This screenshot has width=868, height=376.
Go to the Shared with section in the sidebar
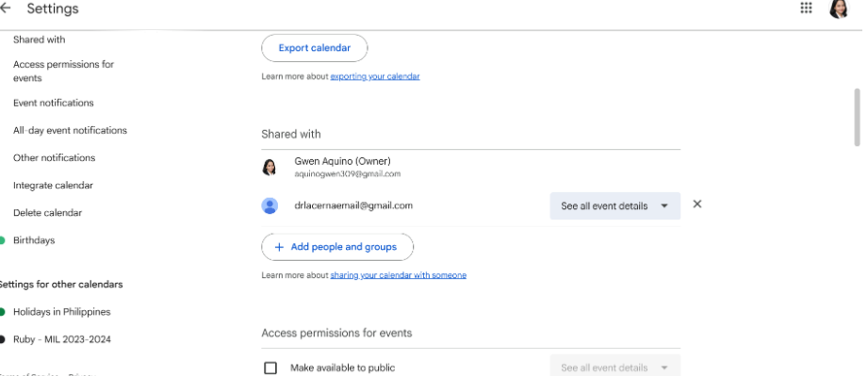point(40,40)
